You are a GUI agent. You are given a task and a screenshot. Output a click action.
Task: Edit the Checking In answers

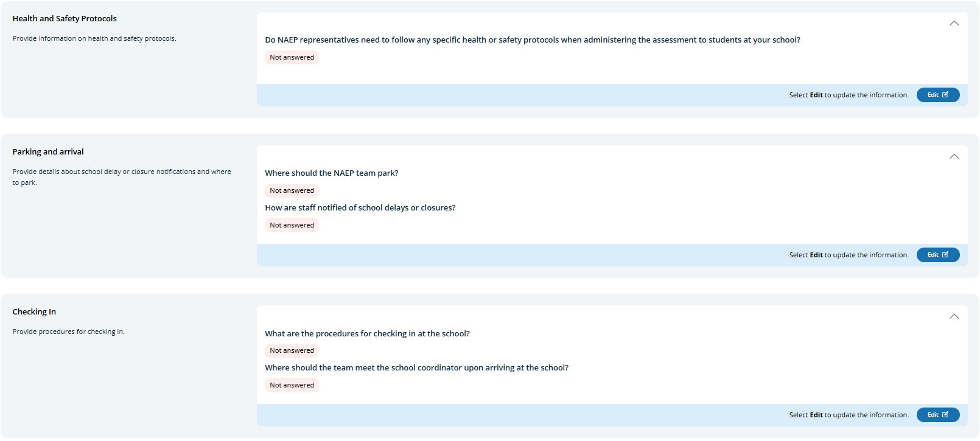pos(937,415)
